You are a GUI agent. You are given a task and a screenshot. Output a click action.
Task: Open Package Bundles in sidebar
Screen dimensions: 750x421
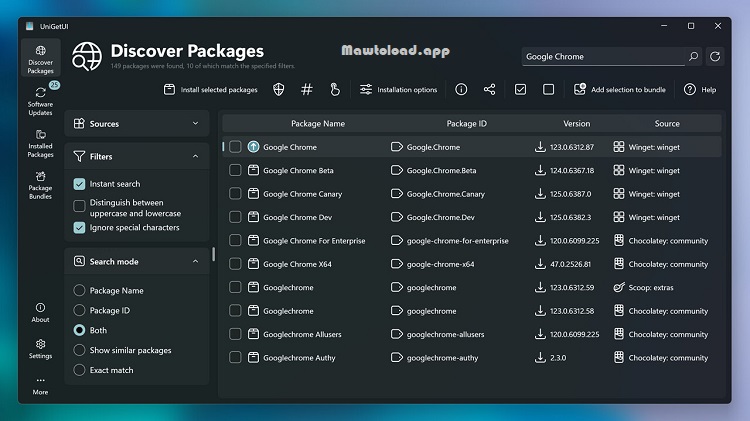(41, 185)
